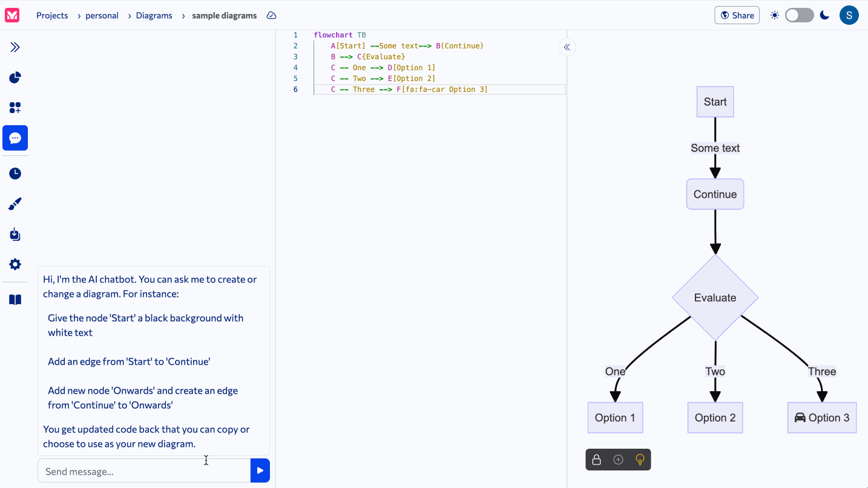Select the AI chat bubble sidebar icon
The image size is (868, 488).
[x=15, y=137]
